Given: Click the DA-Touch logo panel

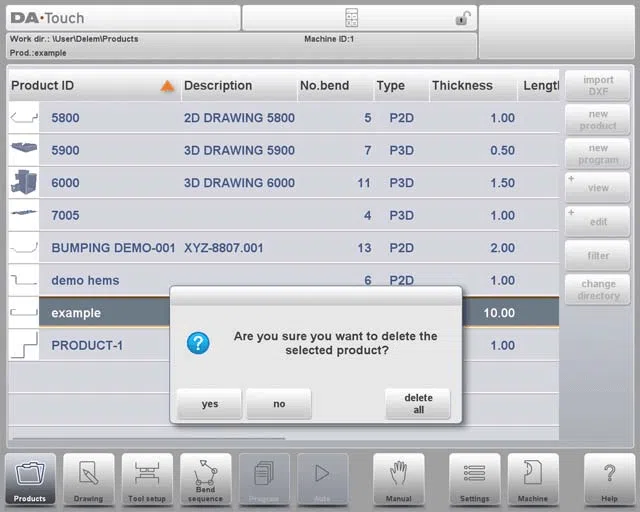Looking at the screenshot, I should 123,18.
